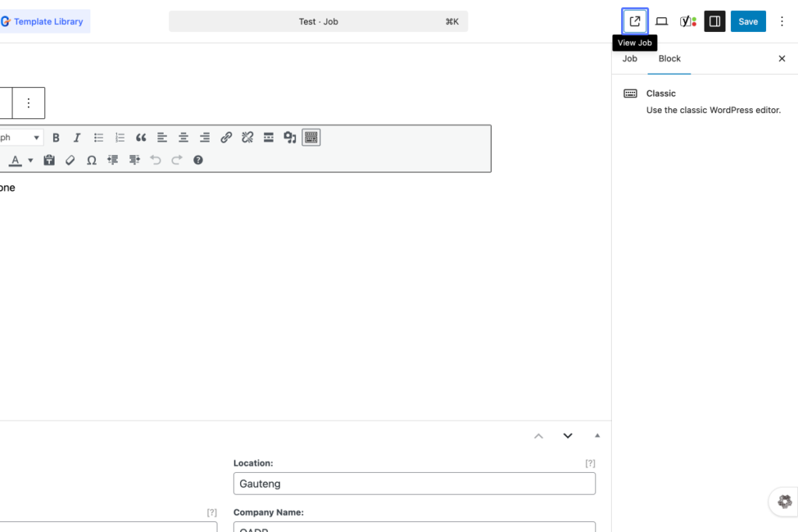
Task: Click the View Job external link icon
Action: point(634,21)
